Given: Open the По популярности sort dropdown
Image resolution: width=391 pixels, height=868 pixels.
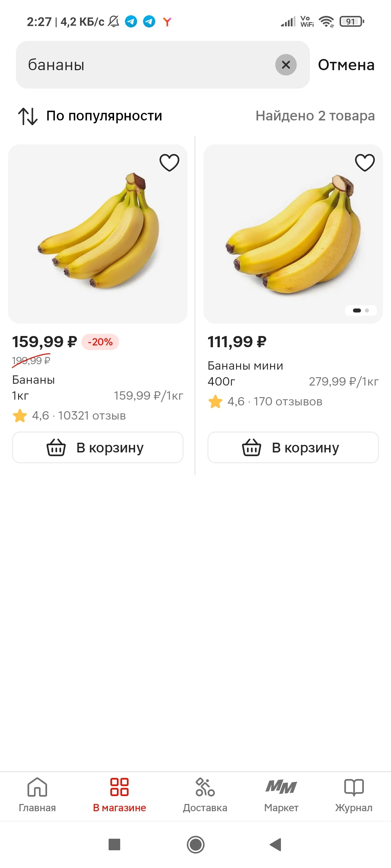Looking at the screenshot, I should 104,116.
